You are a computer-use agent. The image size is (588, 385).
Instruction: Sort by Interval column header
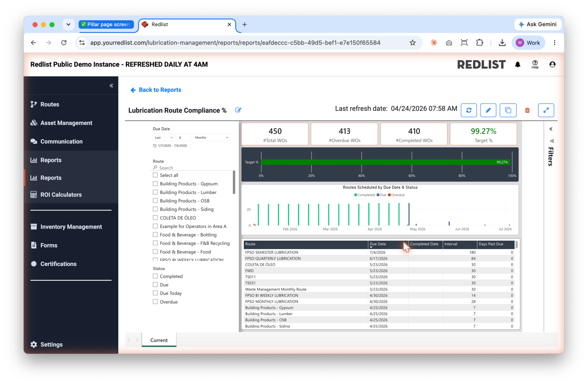460,244
